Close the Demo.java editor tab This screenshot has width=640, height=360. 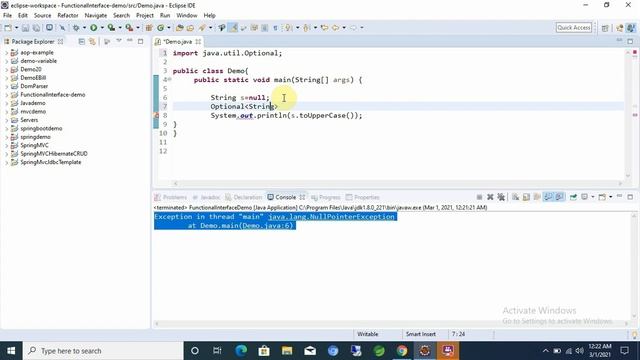198,42
